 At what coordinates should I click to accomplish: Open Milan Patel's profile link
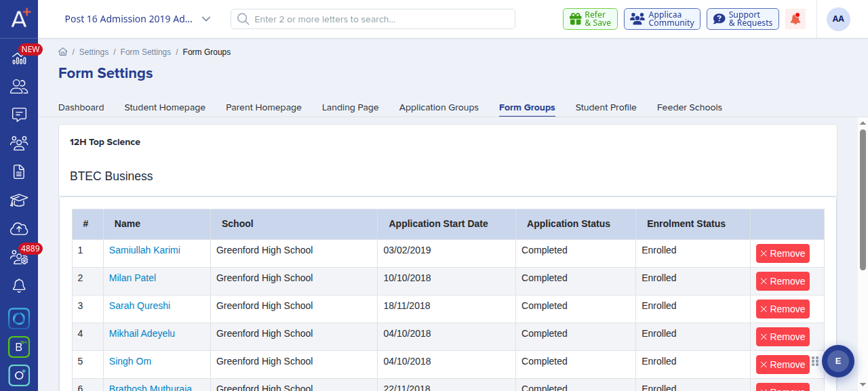[133, 278]
